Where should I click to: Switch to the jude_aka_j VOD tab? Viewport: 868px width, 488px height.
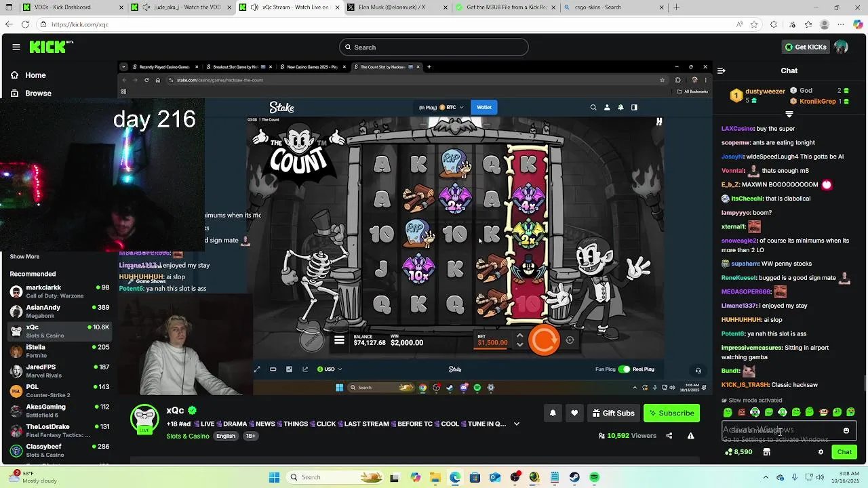(x=182, y=7)
